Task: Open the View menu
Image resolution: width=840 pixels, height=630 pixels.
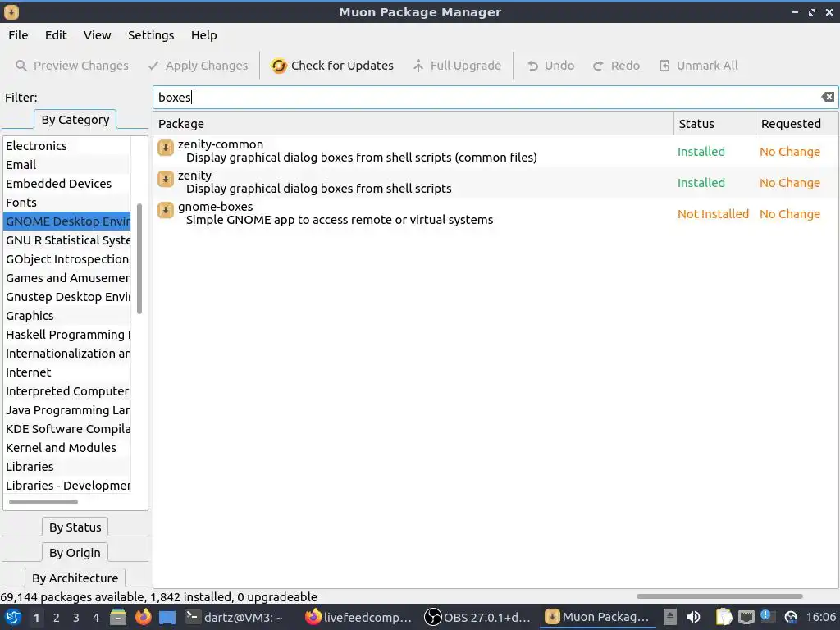Action: tap(97, 35)
